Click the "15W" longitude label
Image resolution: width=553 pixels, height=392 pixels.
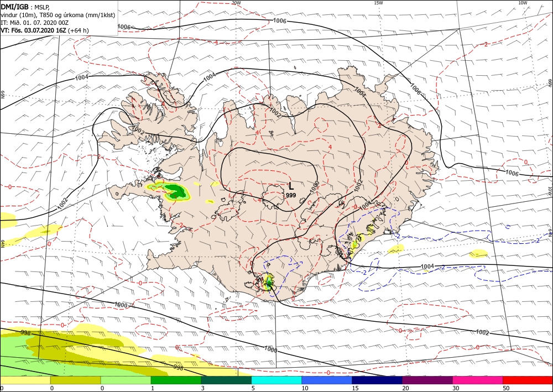click(378, 3)
